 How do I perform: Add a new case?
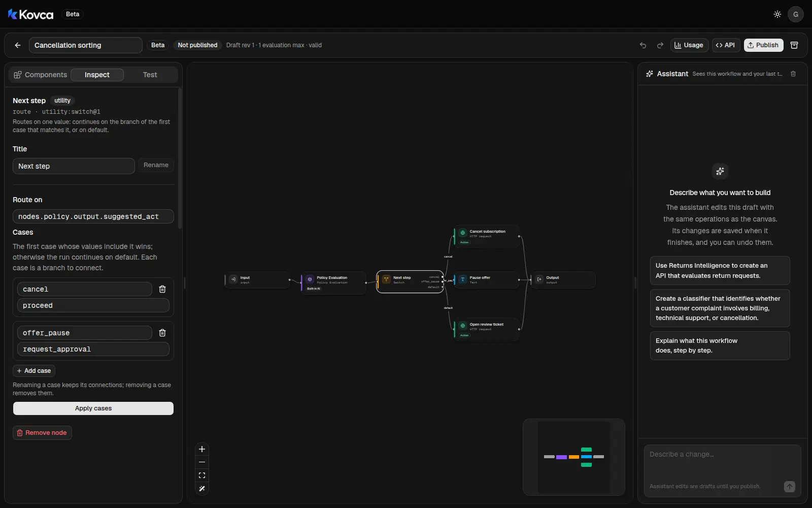pos(34,371)
